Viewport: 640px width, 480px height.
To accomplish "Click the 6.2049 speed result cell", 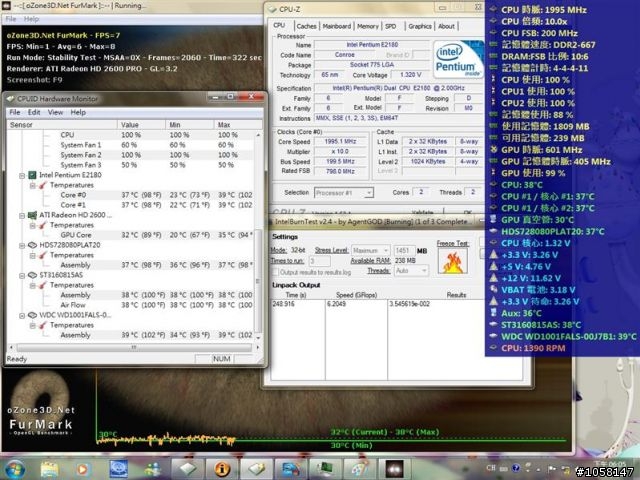I will pos(336,304).
